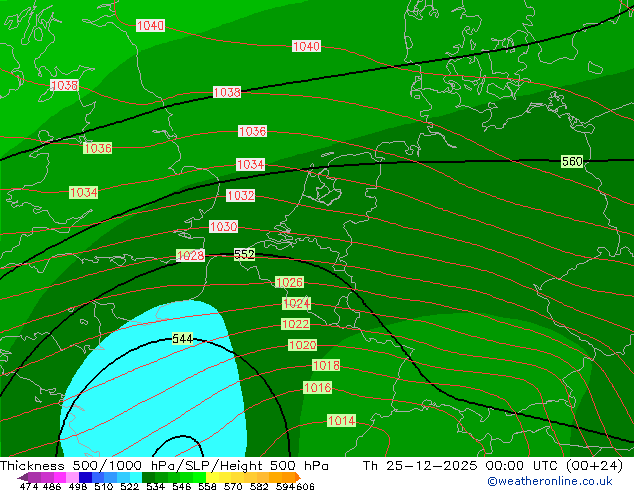Click the 1020 isobar label
Image resolution: width=634 pixels, height=490 pixels.
click(302, 345)
